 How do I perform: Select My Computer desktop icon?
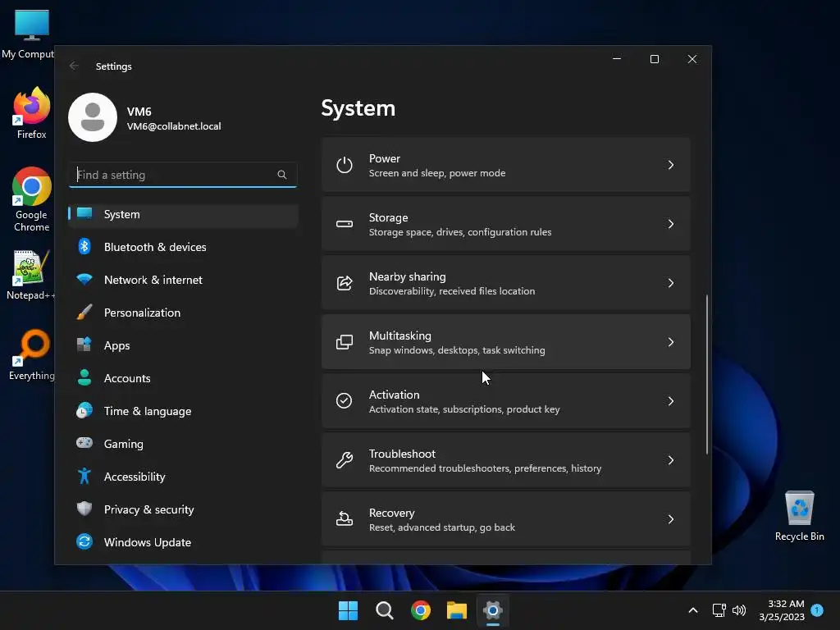(x=29, y=34)
